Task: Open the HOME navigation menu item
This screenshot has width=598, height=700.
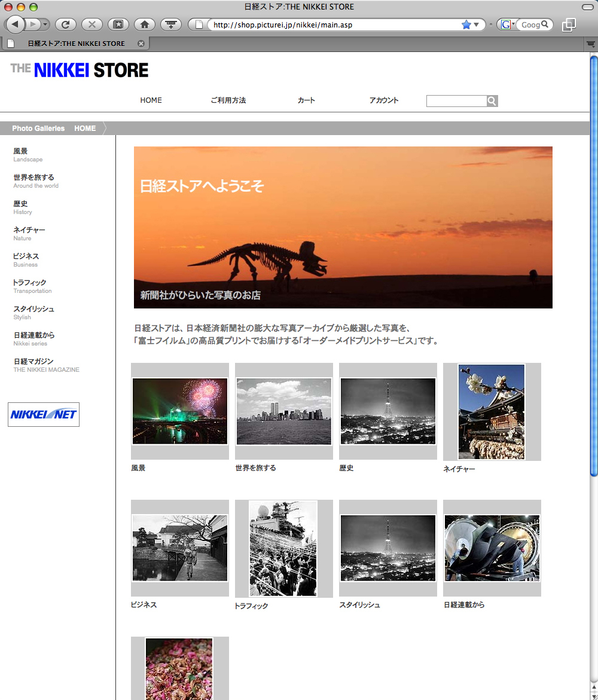Action: (x=151, y=100)
